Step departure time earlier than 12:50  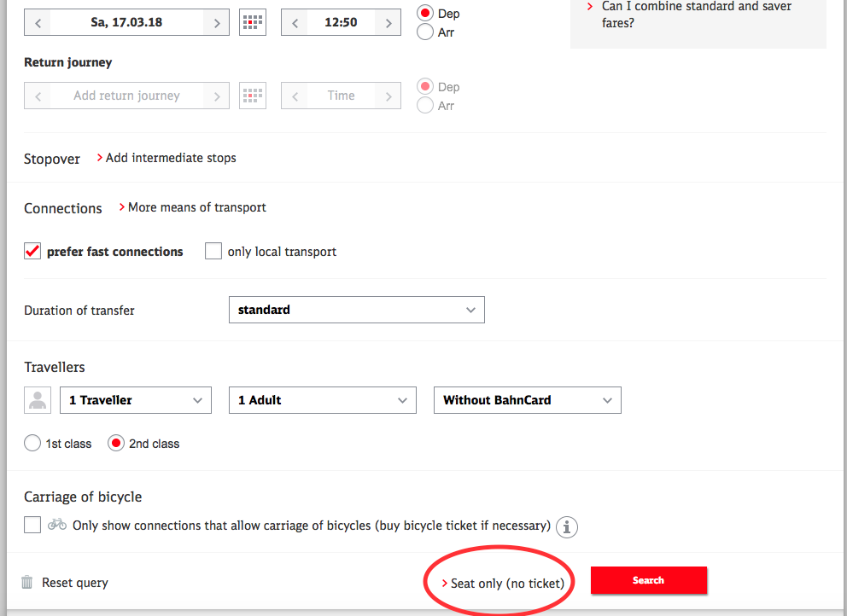[x=295, y=23]
